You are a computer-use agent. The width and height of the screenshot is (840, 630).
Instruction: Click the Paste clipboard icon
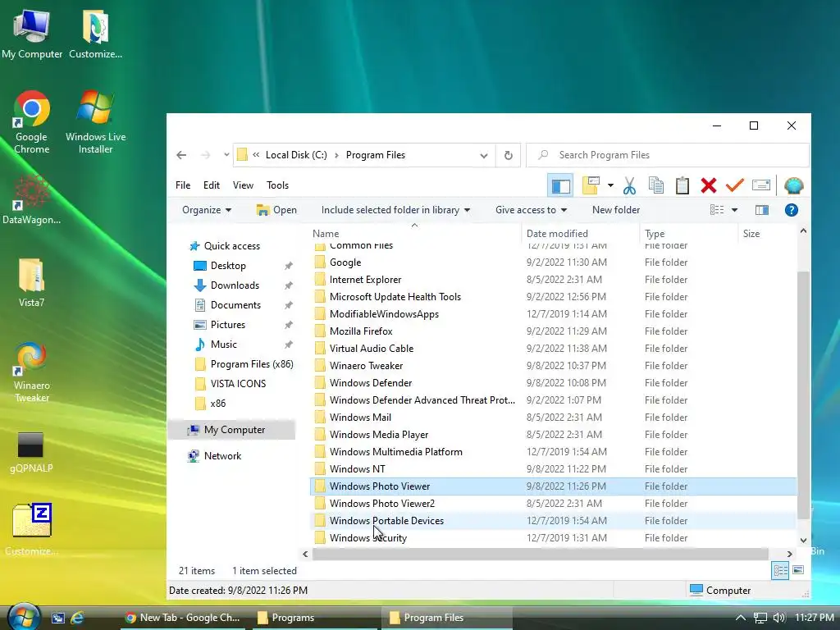click(x=682, y=185)
